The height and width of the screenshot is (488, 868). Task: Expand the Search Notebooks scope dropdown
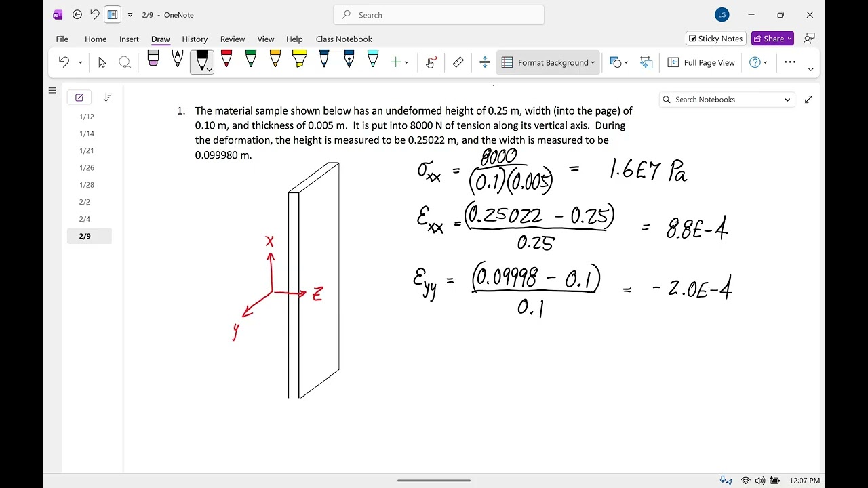point(787,100)
